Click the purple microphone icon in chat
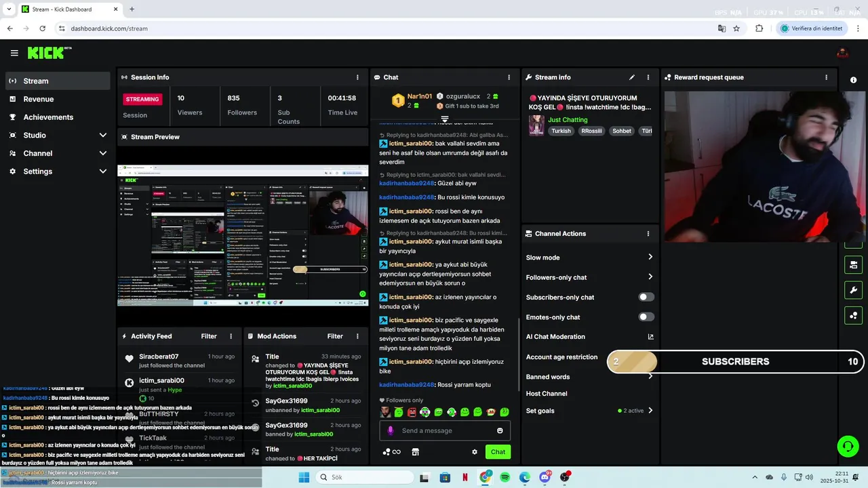The width and height of the screenshot is (868, 488). 390,430
